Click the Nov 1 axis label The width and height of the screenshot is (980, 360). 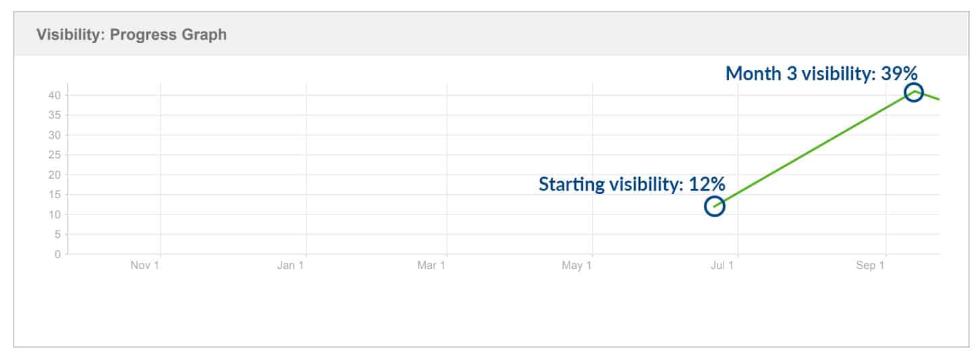[144, 266]
